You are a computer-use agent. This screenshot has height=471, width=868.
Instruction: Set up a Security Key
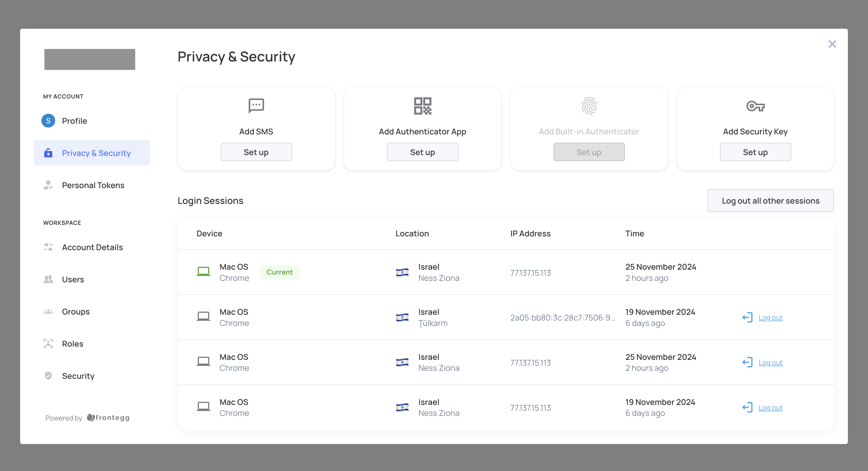755,152
